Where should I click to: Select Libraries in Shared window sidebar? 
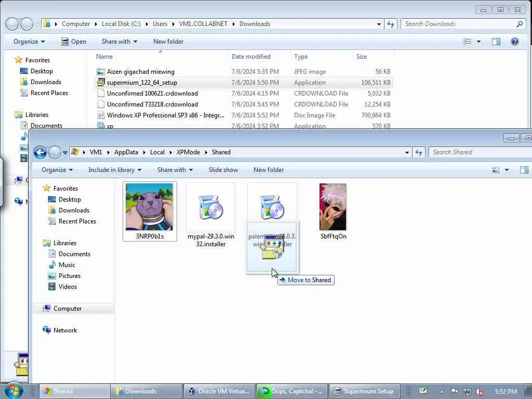click(x=60, y=243)
